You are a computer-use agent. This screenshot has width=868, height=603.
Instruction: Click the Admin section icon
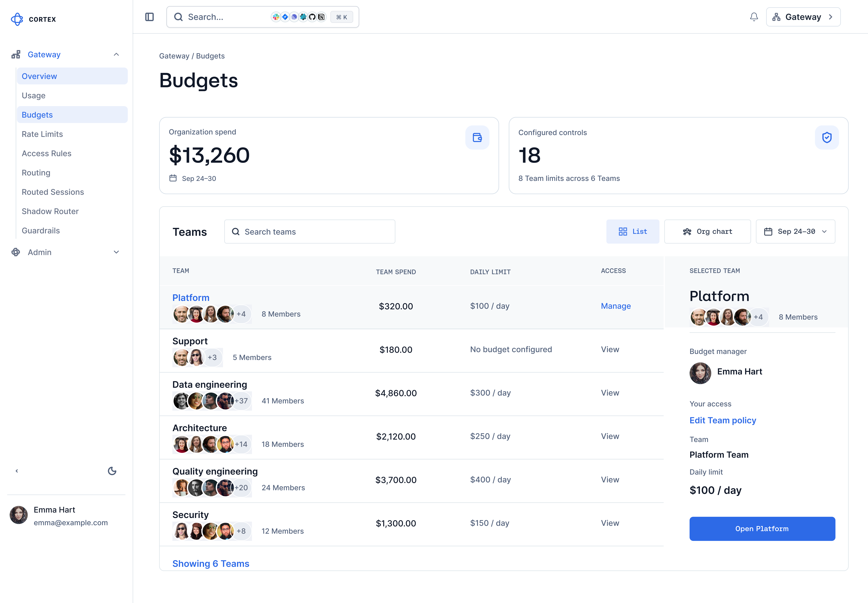[16, 252]
